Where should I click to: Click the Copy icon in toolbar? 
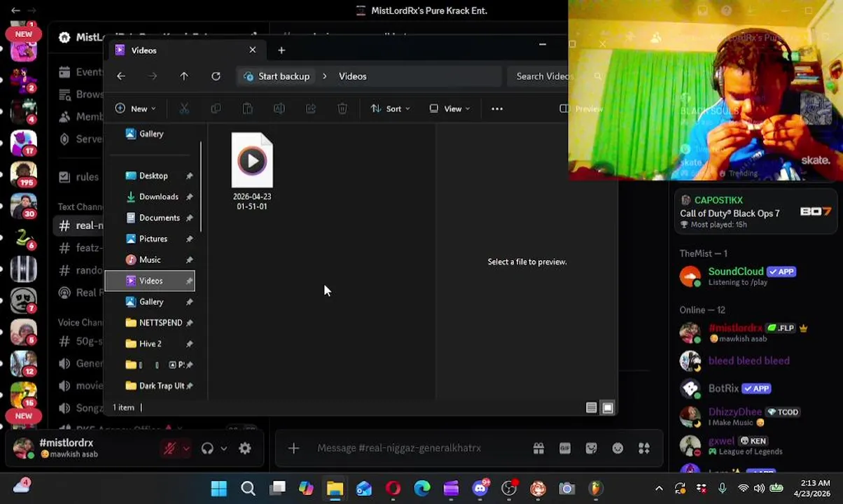(216, 108)
